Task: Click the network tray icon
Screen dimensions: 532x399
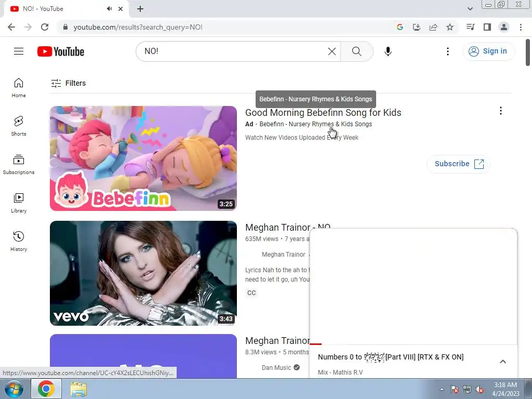Action: tap(467, 390)
